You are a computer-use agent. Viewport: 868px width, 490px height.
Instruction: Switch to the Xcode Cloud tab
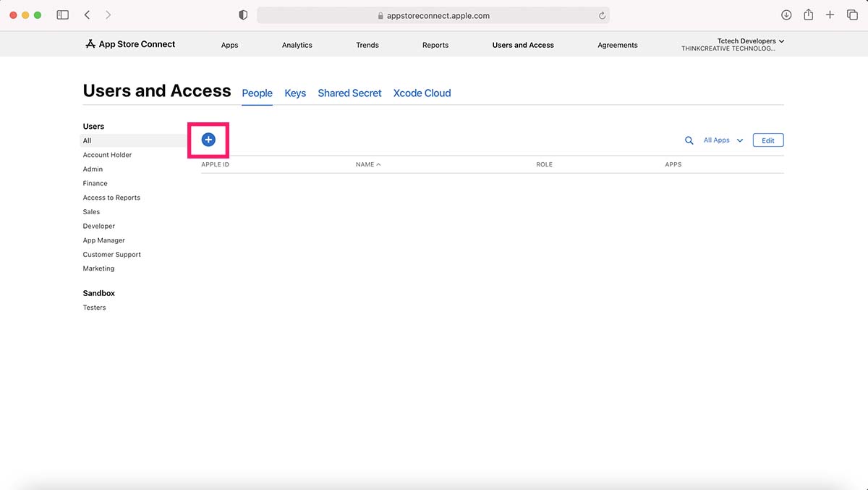422,93
